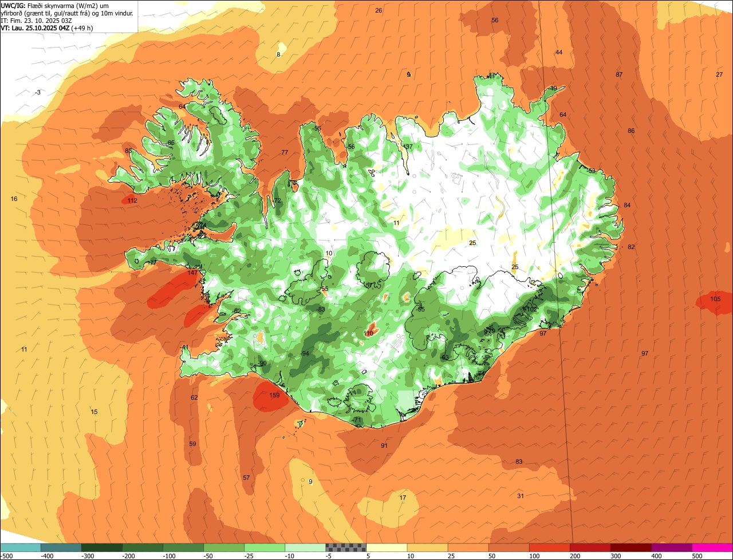Screen dimensions: 733x560
Task: Click the map value -102 in the southeast
Action: [x=530, y=309]
